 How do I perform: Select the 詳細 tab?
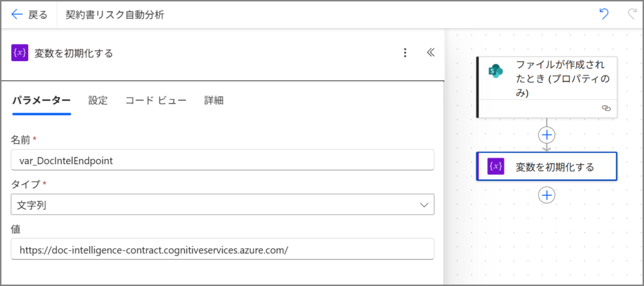coord(214,100)
